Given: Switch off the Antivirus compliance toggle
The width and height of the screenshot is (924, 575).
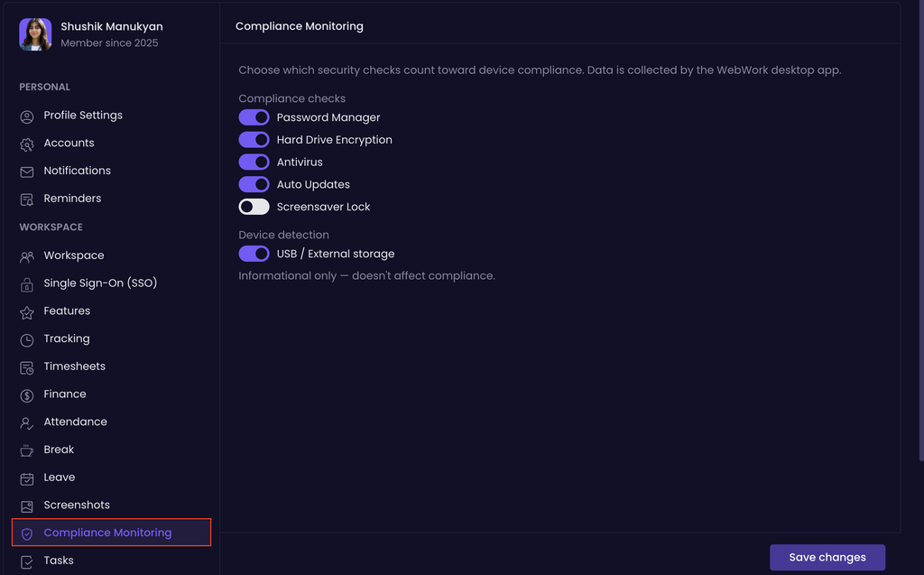Looking at the screenshot, I should (x=254, y=162).
